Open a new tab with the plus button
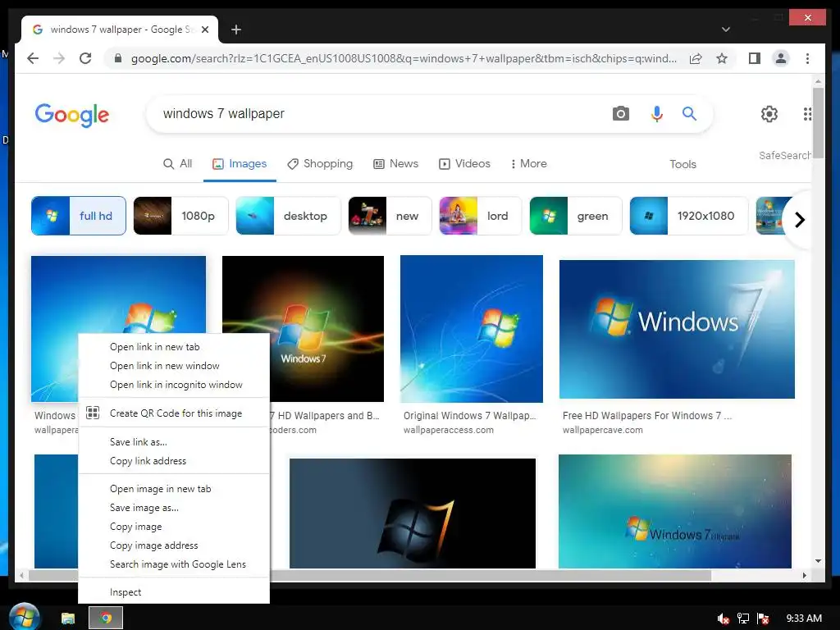The width and height of the screenshot is (840, 630). point(236,30)
